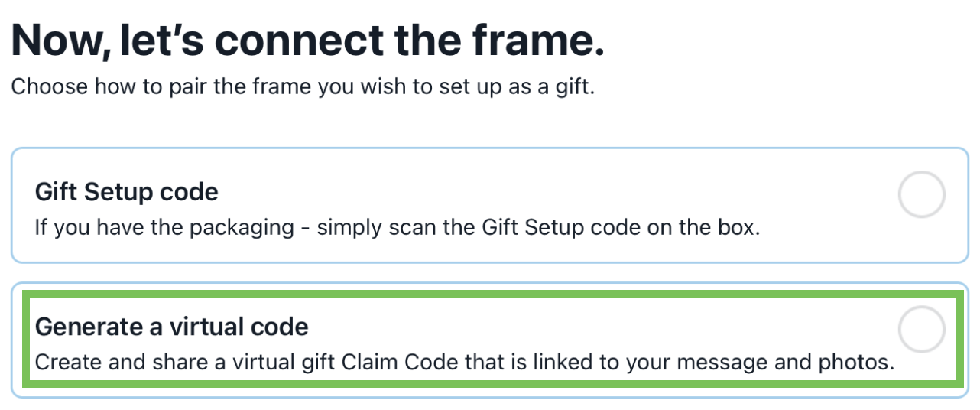Image resolution: width=980 pixels, height=410 pixels.
Task: Select the Gift Setup code radio button
Action: pyautogui.click(x=921, y=196)
